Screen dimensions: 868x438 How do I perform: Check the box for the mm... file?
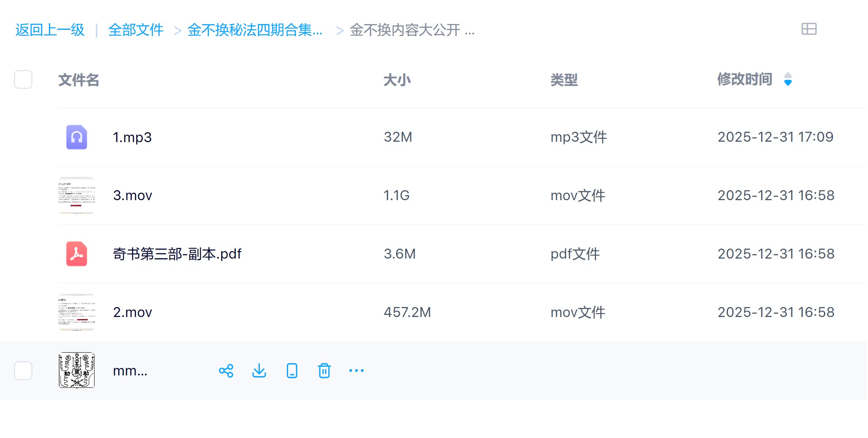click(23, 370)
